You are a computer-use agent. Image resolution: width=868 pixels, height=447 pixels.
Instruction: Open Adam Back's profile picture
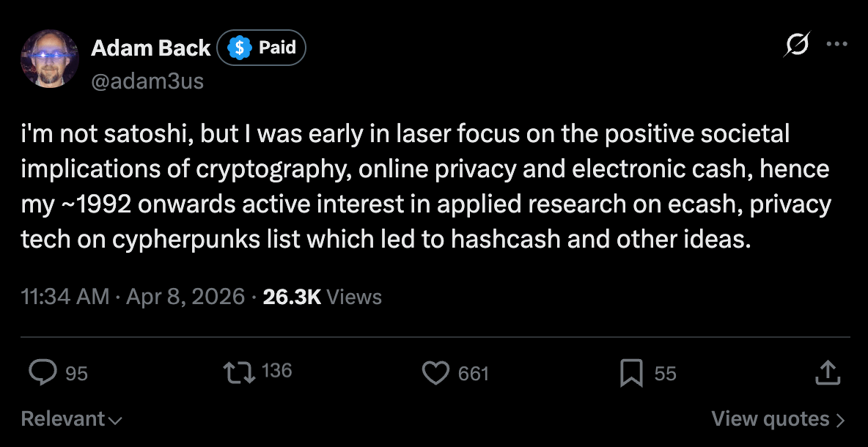[49, 57]
